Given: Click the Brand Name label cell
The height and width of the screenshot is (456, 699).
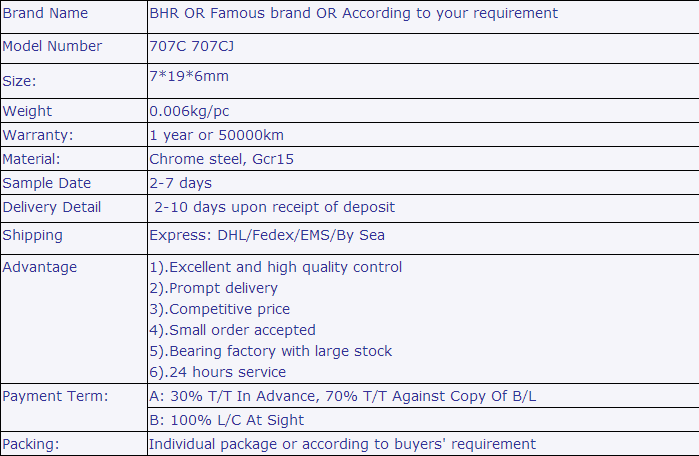Looking at the screenshot, I should (45, 14).
